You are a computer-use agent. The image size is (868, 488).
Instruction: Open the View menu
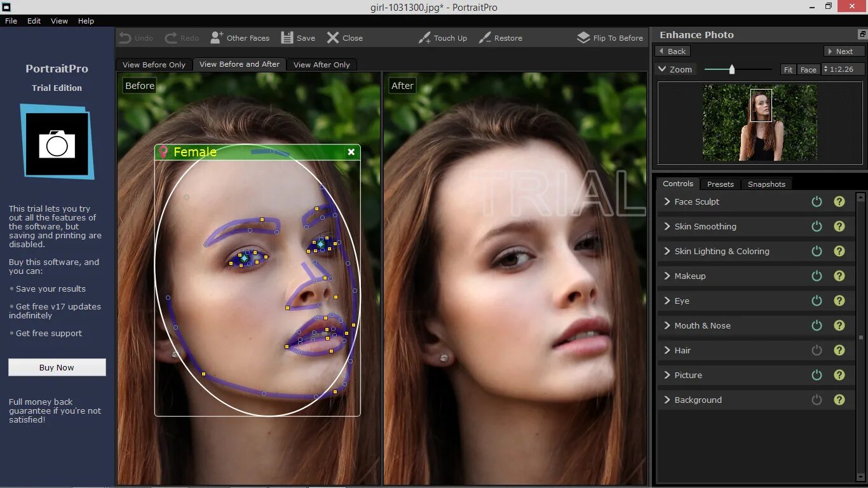pyautogui.click(x=59, y=21)
